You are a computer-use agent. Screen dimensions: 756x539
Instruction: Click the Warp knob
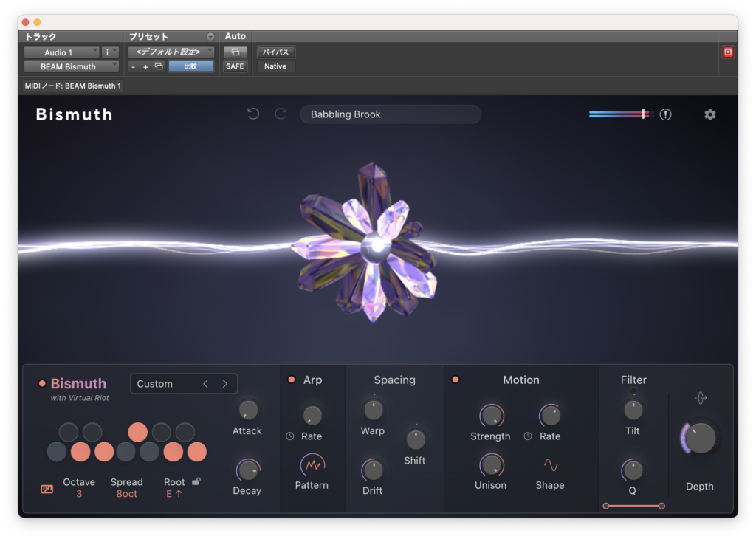click(x=373, y=410)
